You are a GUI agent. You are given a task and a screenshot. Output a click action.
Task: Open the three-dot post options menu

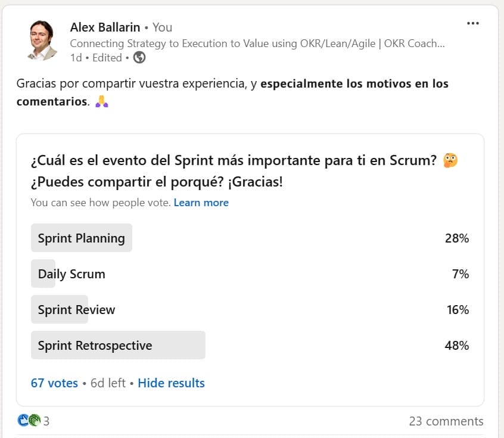click(473, 23)
